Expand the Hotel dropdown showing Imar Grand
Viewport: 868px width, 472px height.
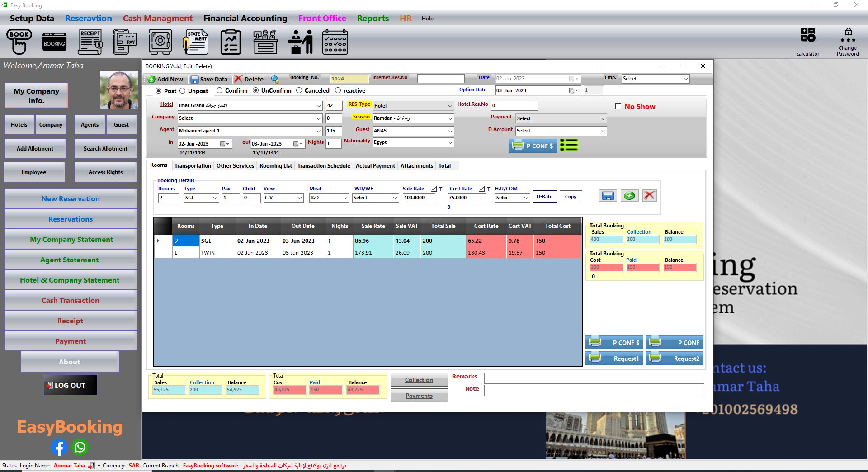pyautogui.click(x=319, y=106)
